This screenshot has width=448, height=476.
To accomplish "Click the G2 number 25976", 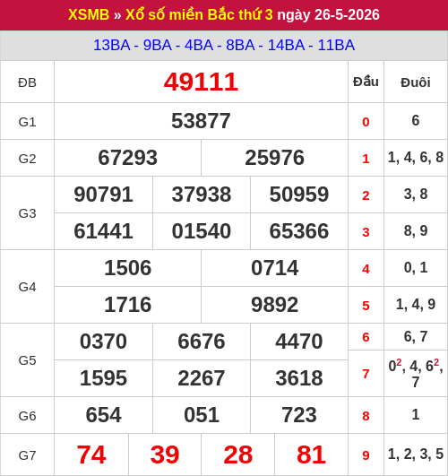I will click(275, 158).
